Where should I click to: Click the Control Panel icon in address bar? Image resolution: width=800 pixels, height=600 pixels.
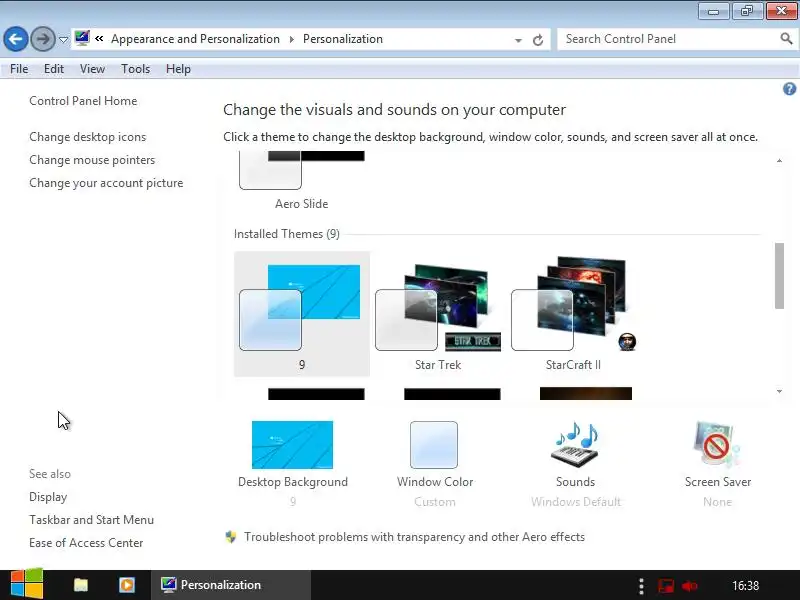82,38
